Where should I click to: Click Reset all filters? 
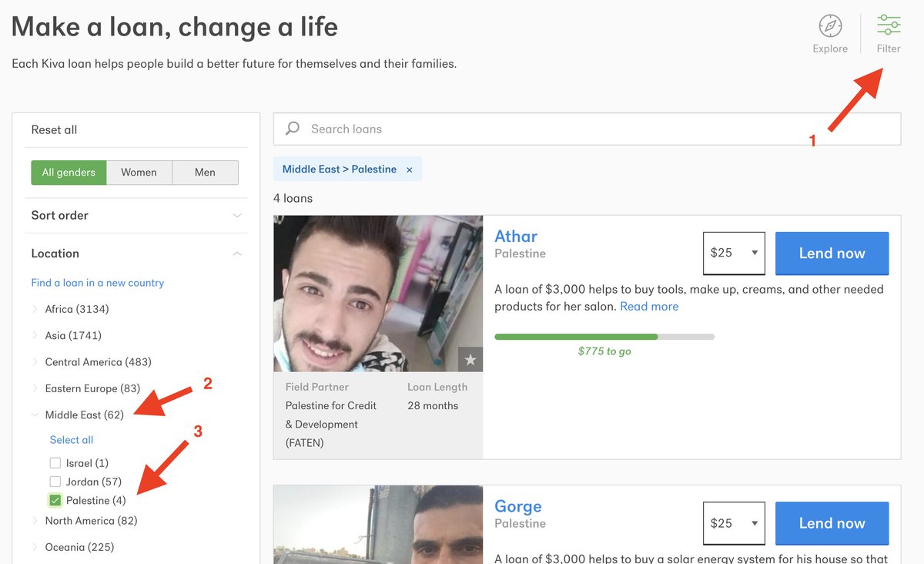coord(54,129)
